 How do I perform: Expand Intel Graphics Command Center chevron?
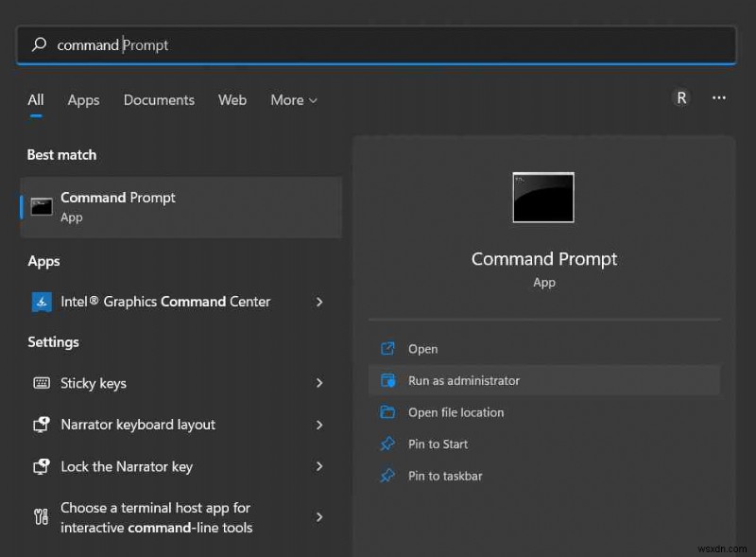coord(319,302)
